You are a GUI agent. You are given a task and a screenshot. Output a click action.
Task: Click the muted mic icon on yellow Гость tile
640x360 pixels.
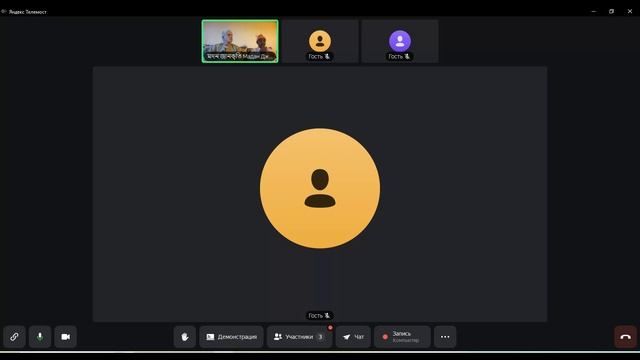pyautogui.click(x=327, y=56)
